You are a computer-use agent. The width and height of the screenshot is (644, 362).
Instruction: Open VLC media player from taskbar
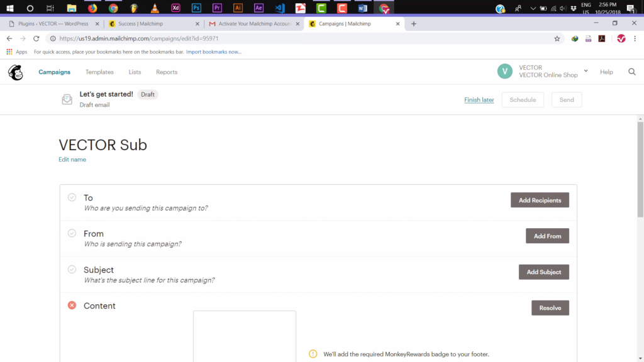pyautogui.click(x=155, y=8)
